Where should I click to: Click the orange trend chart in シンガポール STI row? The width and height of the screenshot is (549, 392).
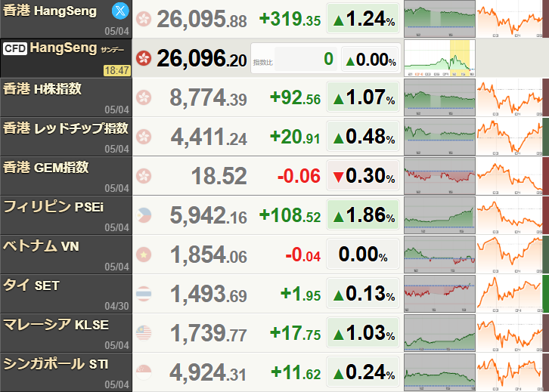[x=510, y=372]
